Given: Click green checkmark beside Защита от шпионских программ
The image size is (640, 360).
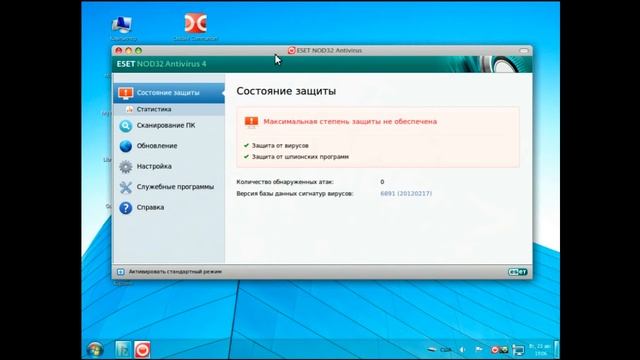Looking at the screenshot, I should click(x=246, y=156).
